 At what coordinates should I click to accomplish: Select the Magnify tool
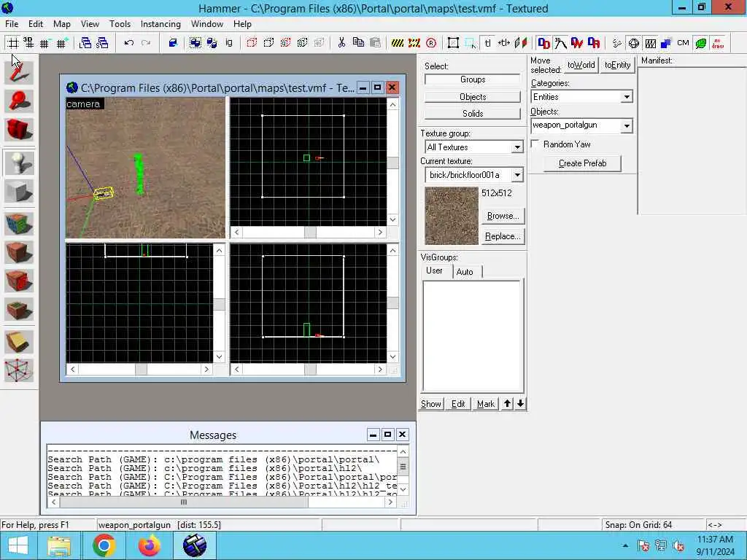19,101
